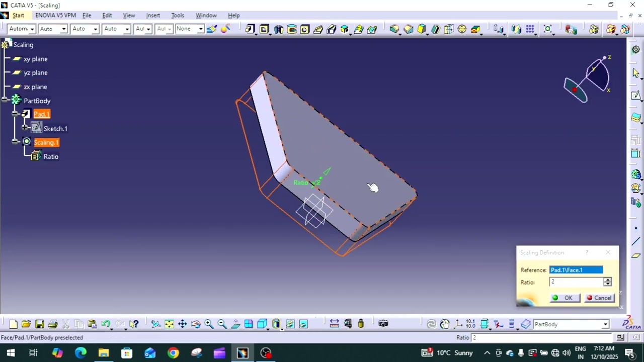Open Chrome from the Windows taskbar
Image resolution: width=644 pixels, height=362 pixels.
point(173,353)
